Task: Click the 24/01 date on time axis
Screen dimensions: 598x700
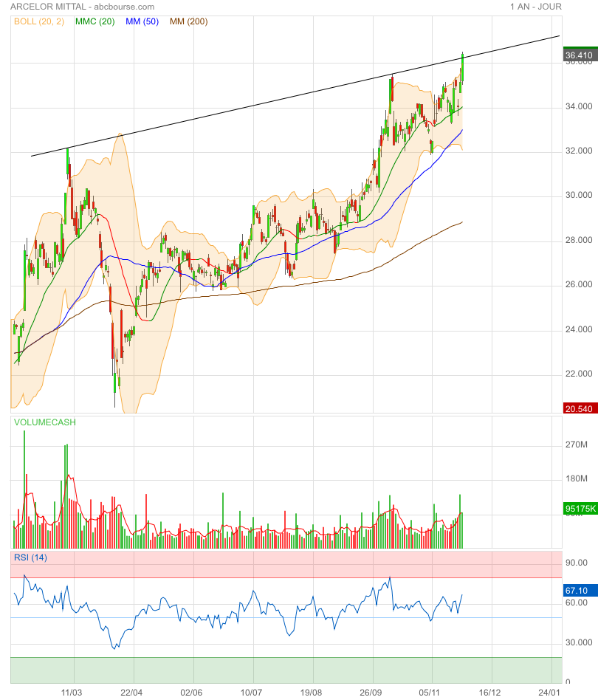Action: (549, 693)
